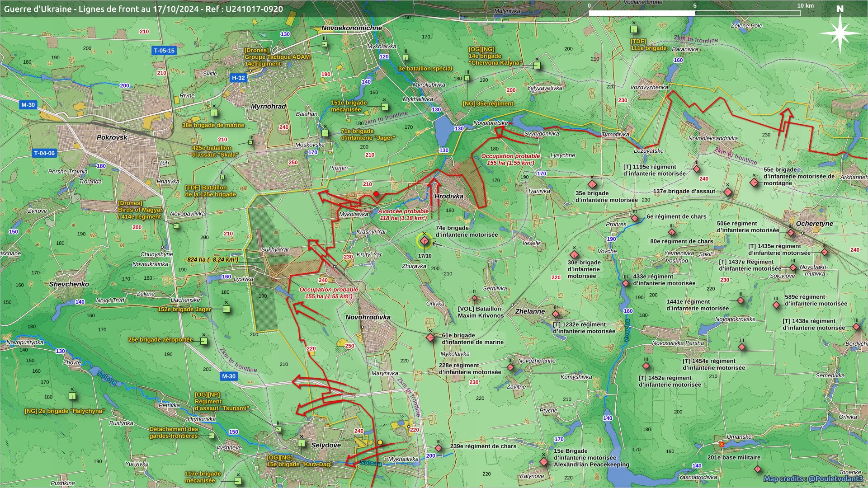
Task: Select the 25e brigade aéroportée marker
Action: click(x=204, y=342)
